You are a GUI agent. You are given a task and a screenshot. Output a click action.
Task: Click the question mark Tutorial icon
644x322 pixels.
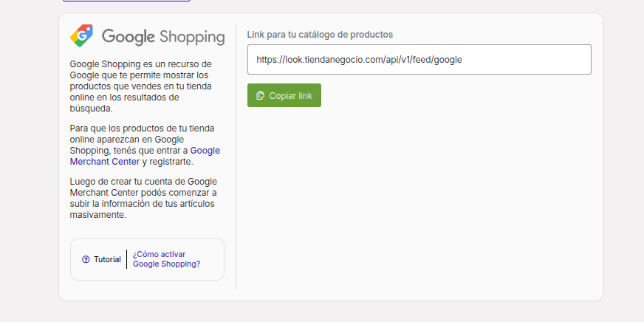tap(86, 259)
